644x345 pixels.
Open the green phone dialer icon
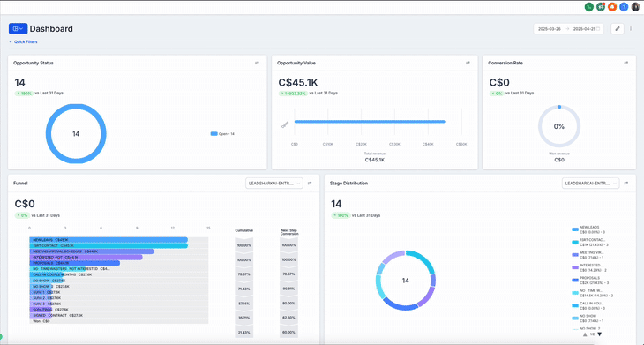(x=589, y=7)
